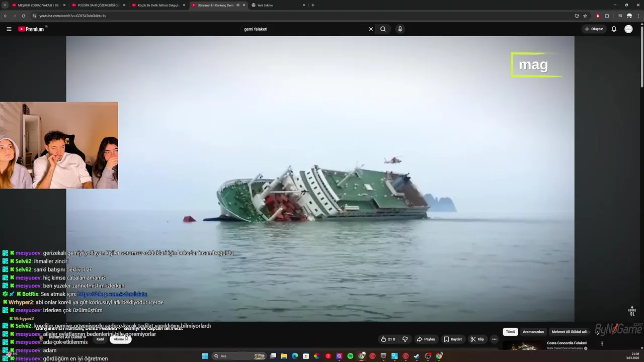Open Chrome three-dot menu

pyautogui.click(x=637, y=16)
